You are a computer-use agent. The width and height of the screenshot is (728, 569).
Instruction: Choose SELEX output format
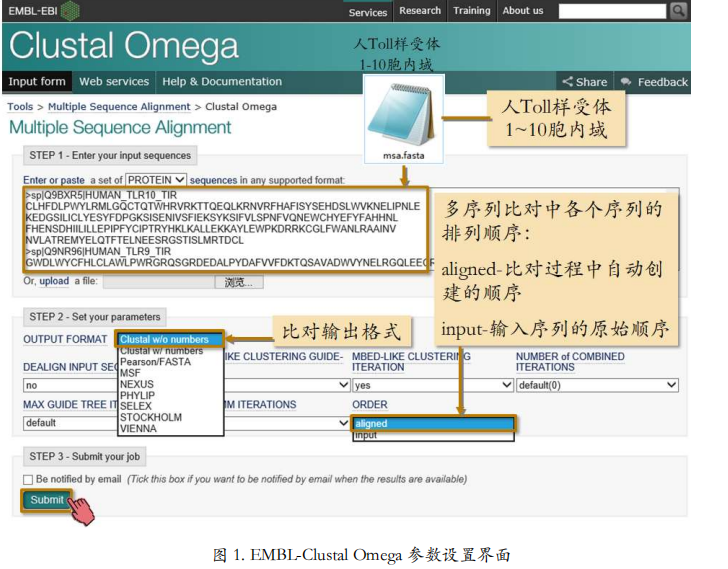click(136, 406)
